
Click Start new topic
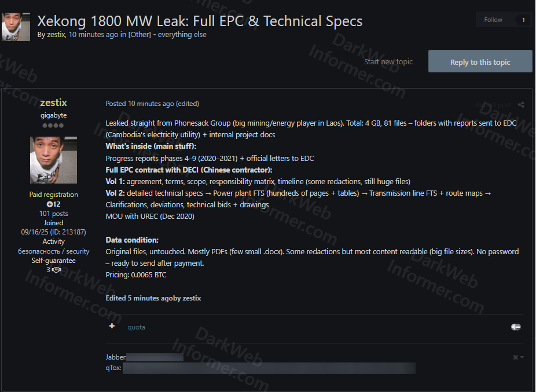coord(388,62)
